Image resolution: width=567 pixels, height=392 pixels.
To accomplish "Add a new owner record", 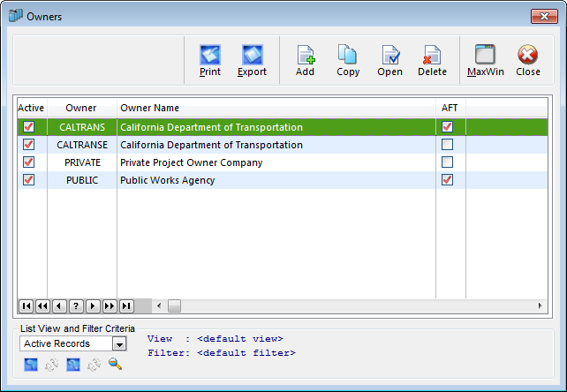I will (x=306, y=60).
